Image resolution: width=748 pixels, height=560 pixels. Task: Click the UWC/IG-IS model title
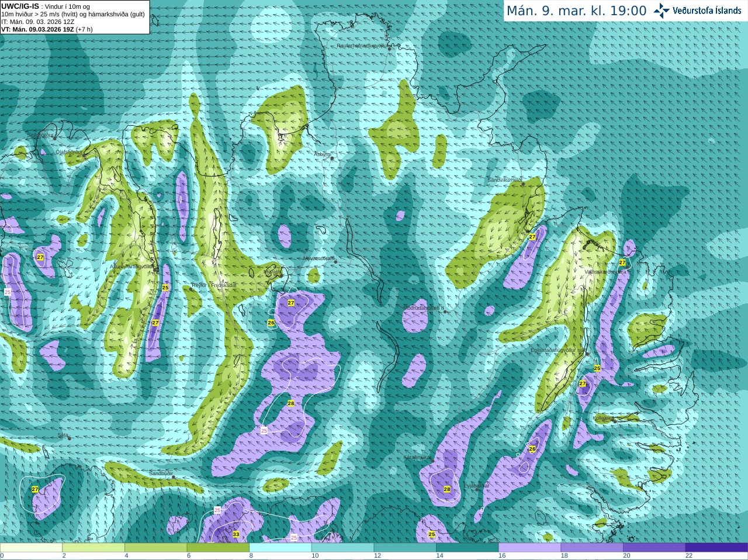coord(20,6)
